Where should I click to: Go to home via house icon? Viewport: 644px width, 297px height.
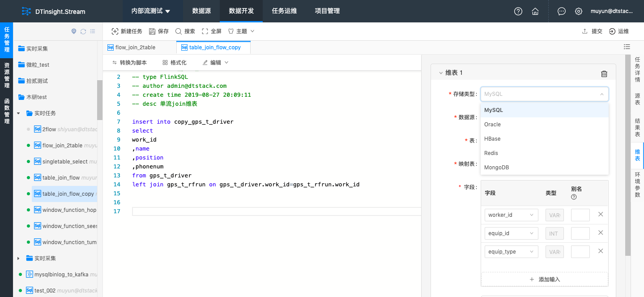535,11
